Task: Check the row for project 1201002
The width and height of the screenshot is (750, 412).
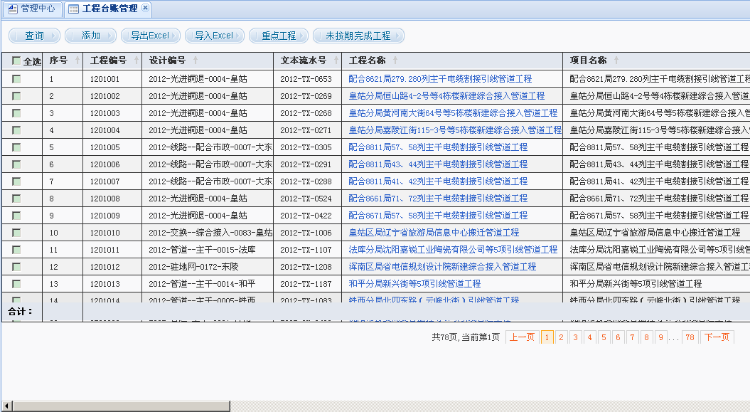Action: coord(16,96)
